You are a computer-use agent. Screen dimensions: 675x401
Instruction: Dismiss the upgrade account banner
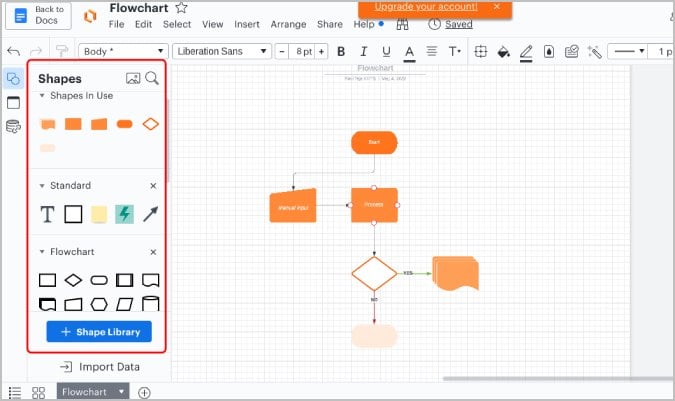click(497, 6)
